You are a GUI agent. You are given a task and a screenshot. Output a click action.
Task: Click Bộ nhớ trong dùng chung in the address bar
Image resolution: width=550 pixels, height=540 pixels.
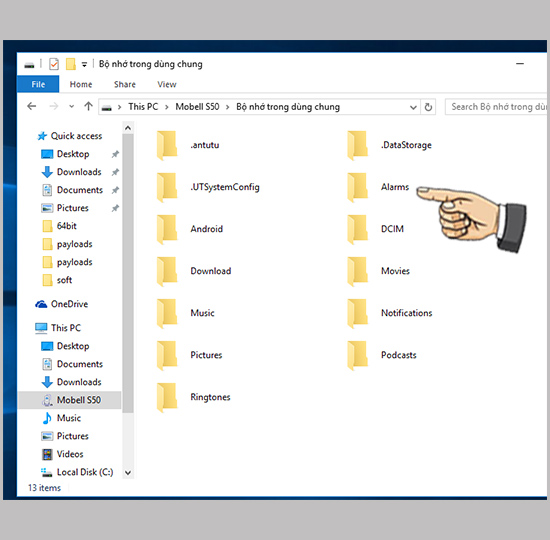[288, 107]
